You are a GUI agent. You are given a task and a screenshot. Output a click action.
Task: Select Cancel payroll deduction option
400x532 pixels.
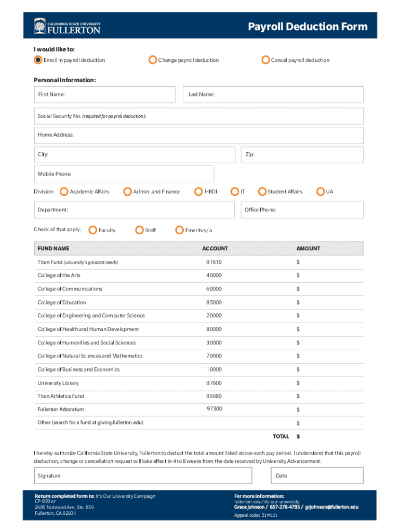[265, 60]
